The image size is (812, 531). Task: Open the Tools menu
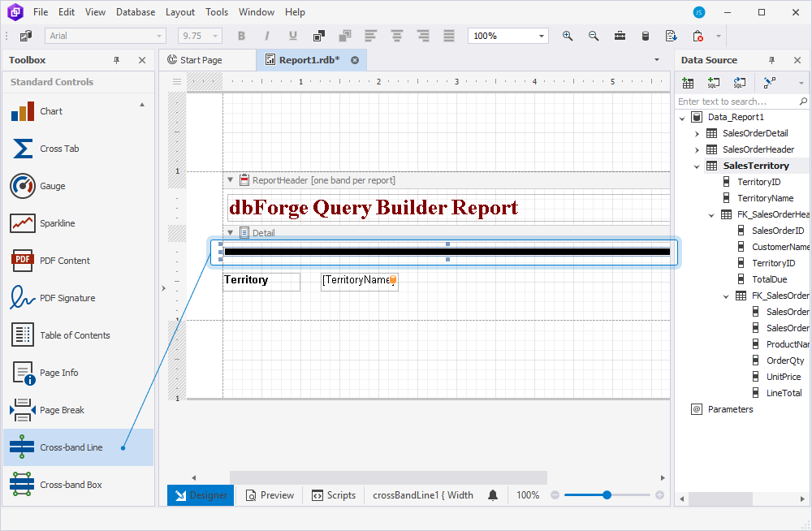pyautogui.click(x=217, y=12)
